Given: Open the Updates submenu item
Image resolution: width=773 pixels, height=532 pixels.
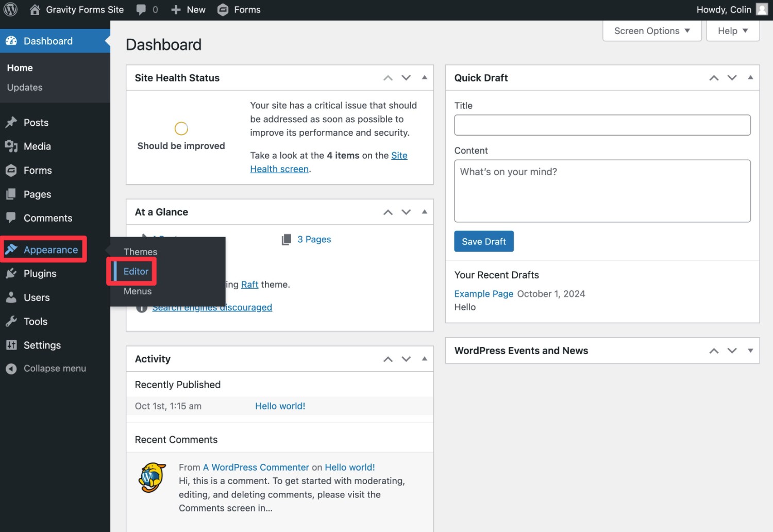Looking at the screenshot, I should coord(25,88).
